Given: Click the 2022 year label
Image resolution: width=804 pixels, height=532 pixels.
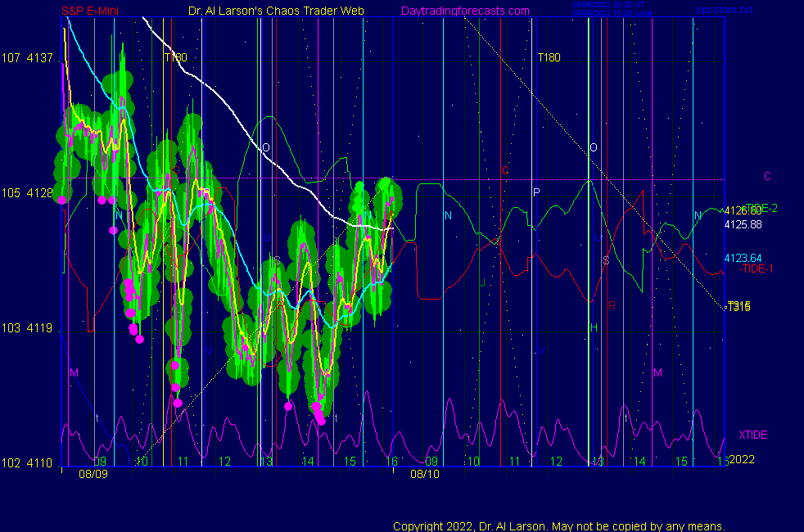Looking at the screenshot, I should pos(741,460).
